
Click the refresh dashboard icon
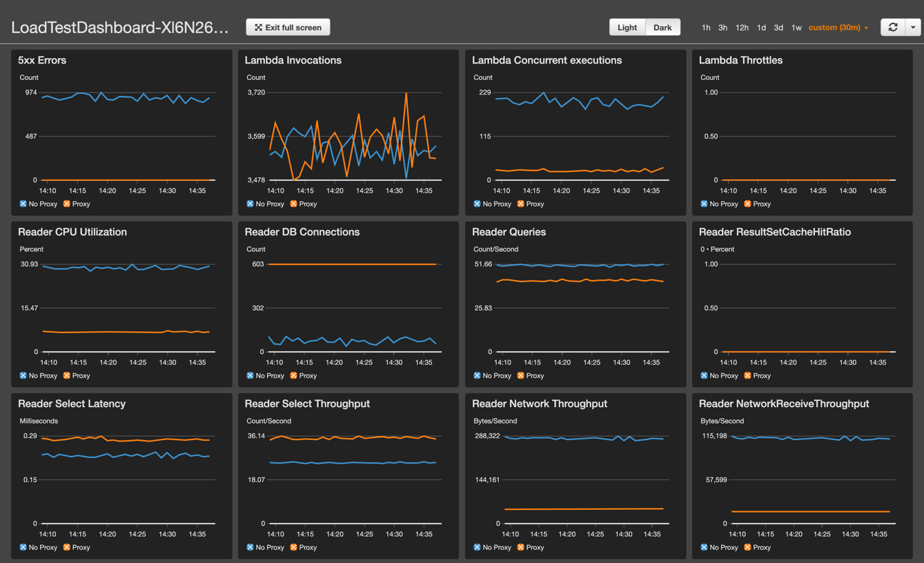pyautogui.click(x=893, y=28)
